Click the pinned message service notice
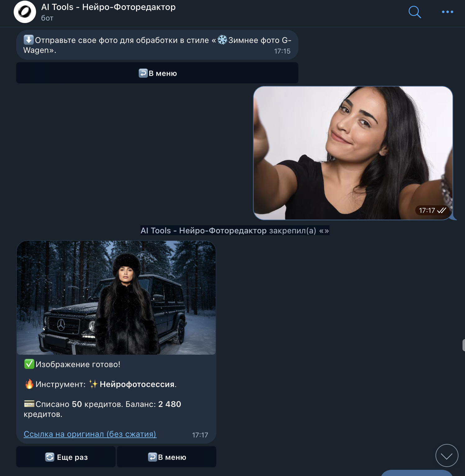 tap(235, 231)
